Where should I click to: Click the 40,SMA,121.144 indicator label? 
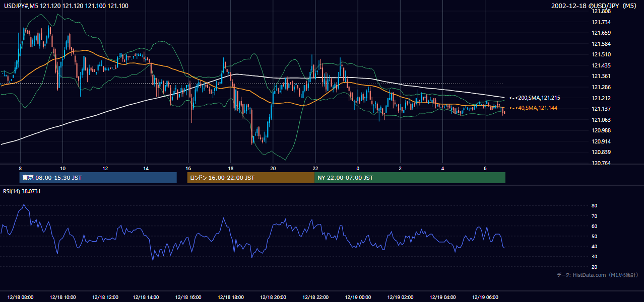533,108
